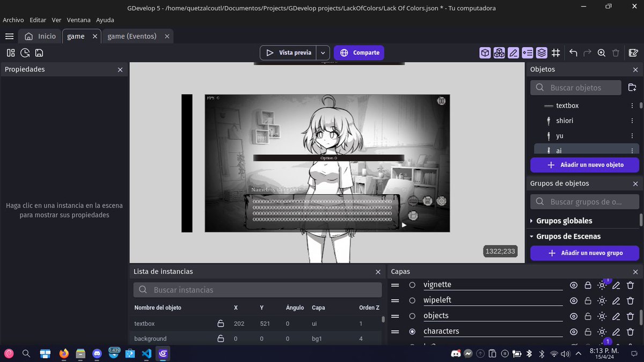Open options menu for yu object
Image resolution: width=644 pixels, height=362 pixels.
632,136
